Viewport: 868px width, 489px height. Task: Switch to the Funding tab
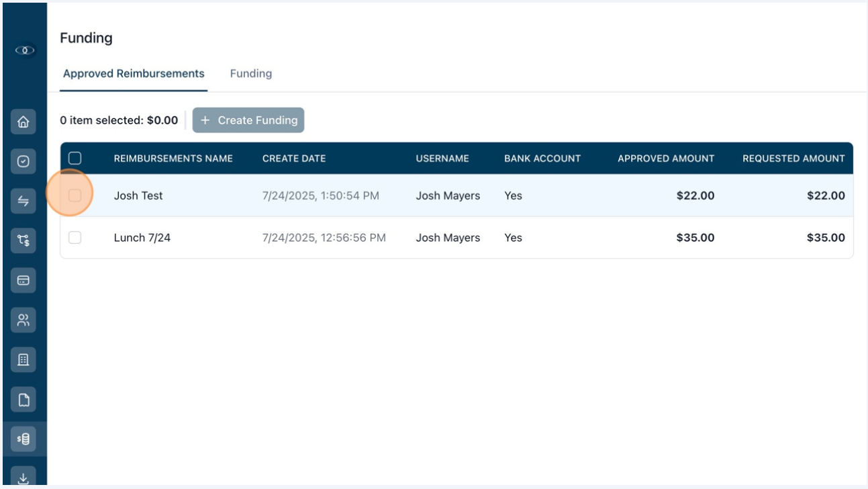coord(251,73)
